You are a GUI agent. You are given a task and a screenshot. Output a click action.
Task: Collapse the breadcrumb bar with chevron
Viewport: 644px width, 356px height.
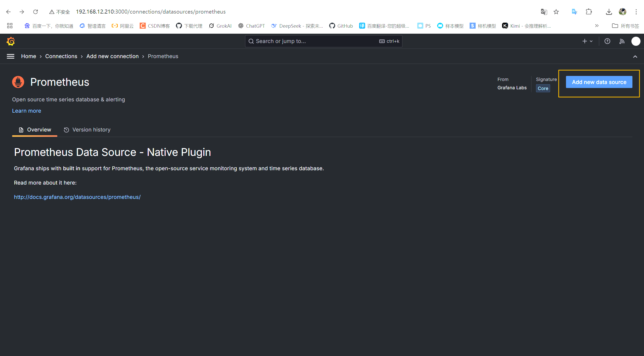[x=635, y=57]
